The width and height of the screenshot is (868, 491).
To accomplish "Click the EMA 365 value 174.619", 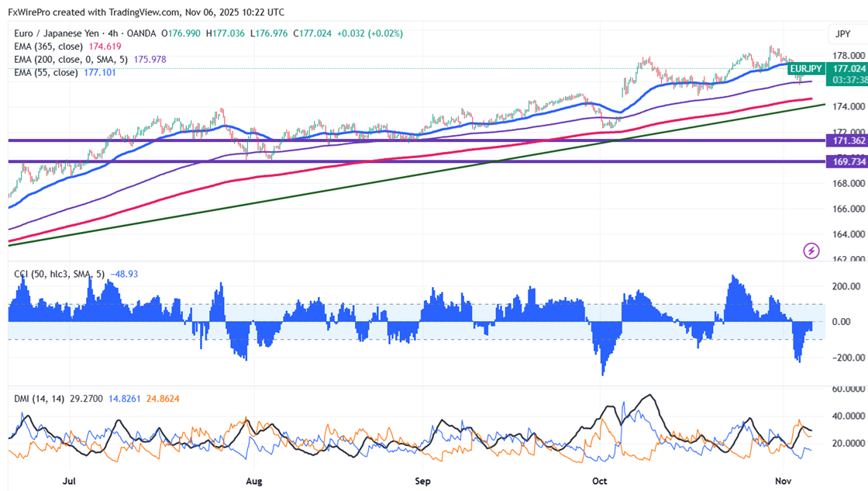I will (x=105, y=47).
